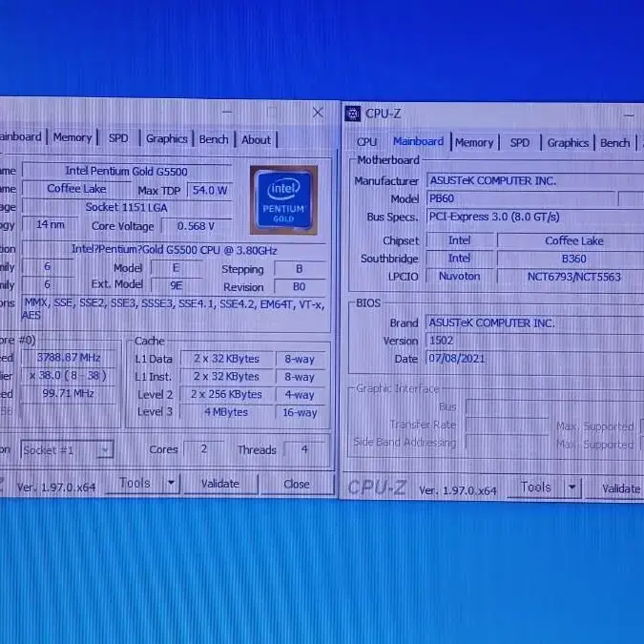Open Graphics tab in right window
The height and width of the screenshot is (644, 644).
(568, 143)
